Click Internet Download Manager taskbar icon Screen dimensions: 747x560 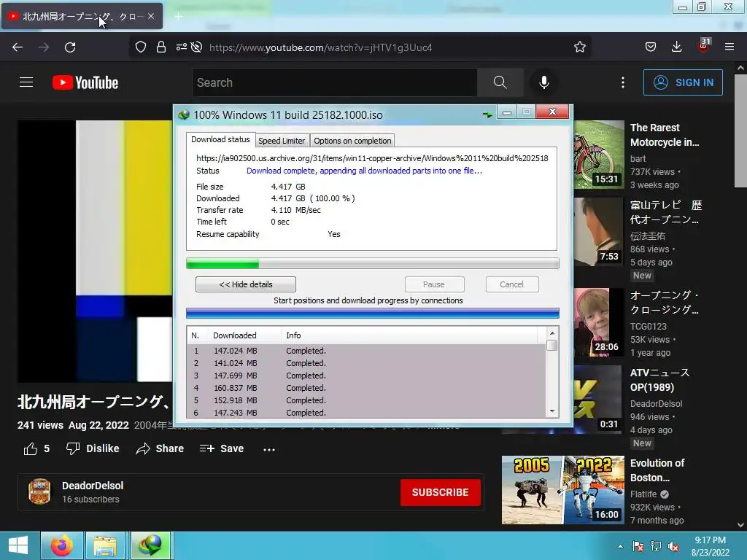[x=150, y=545]
